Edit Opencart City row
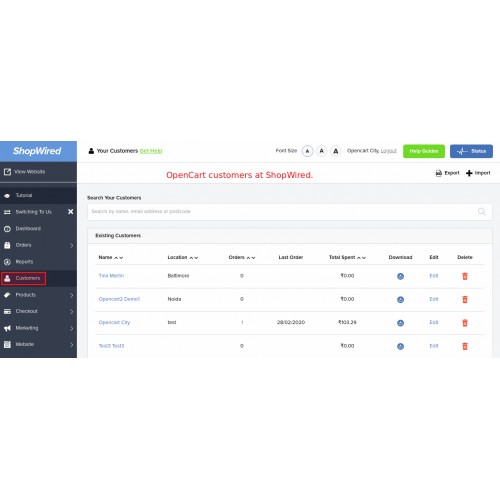 pos(434,322)
